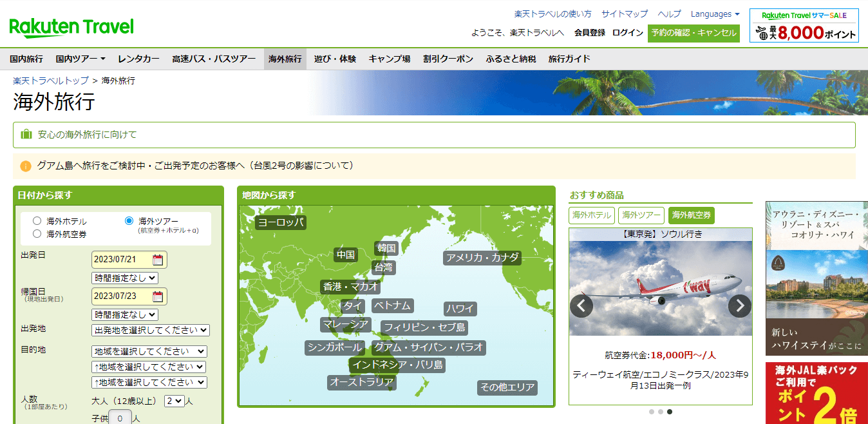Click the 子供 count input field
Viewport: 868px width, 424px height.
pyautogui.click(x=120, y=418)
